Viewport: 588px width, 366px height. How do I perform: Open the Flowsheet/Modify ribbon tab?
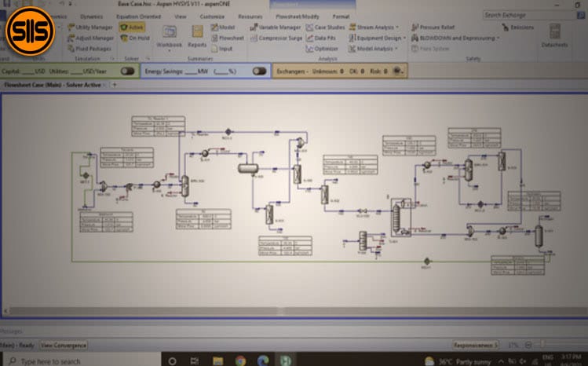[x=298, y=16]
